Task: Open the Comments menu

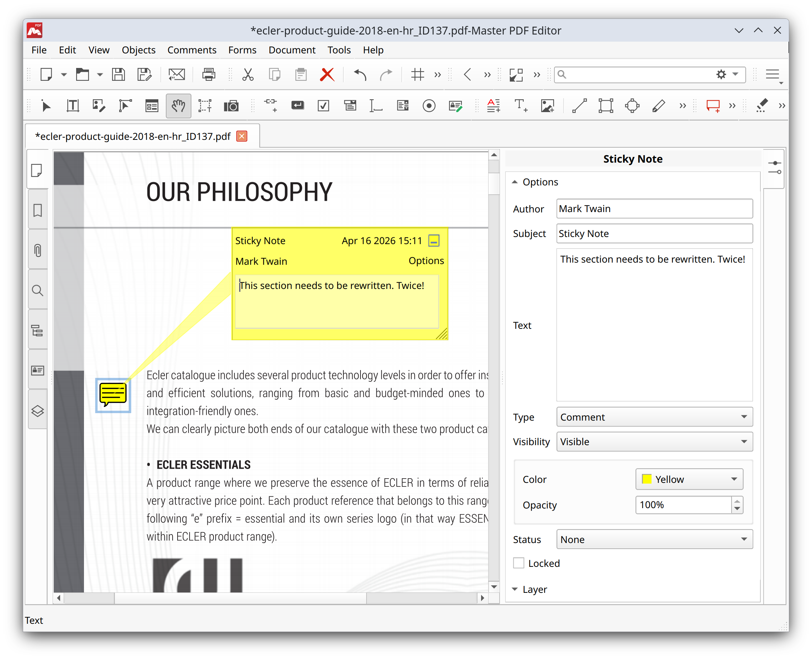Action: (192, 50)
